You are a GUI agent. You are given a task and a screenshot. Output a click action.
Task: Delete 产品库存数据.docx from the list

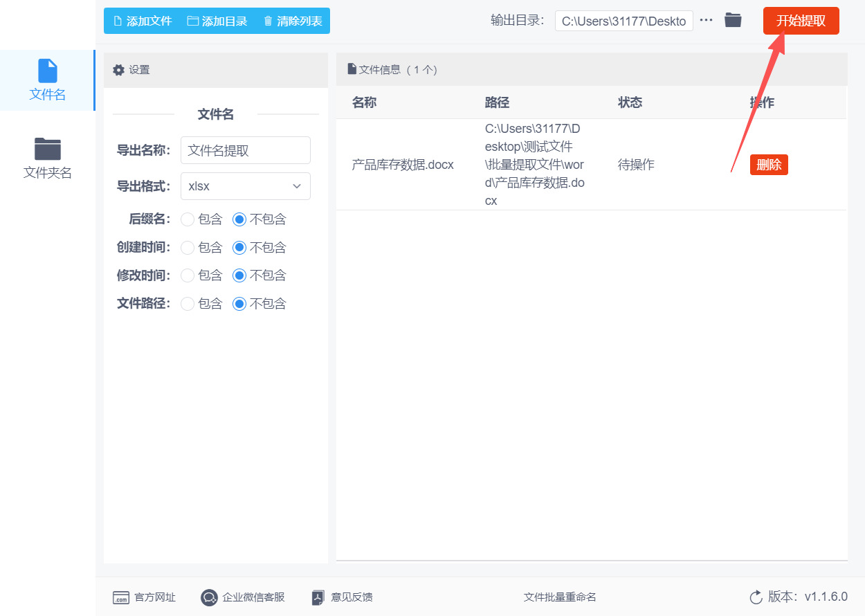(769, 165)
